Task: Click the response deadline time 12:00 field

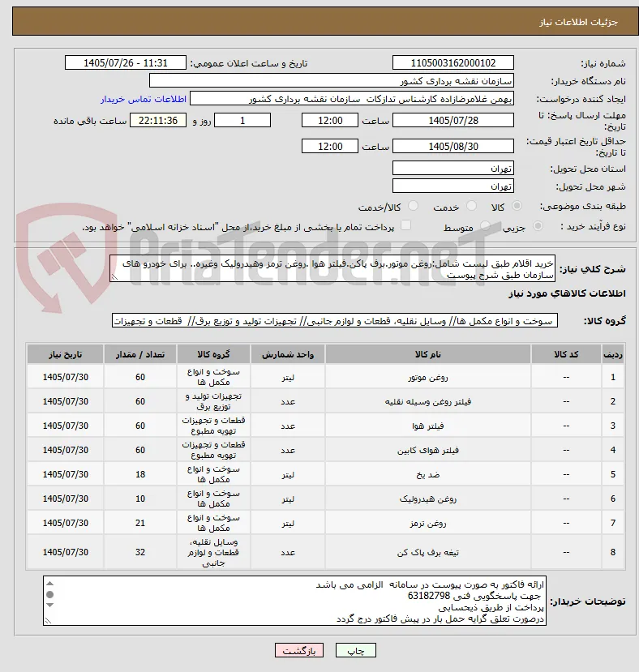Action: [x=330, y=121]
